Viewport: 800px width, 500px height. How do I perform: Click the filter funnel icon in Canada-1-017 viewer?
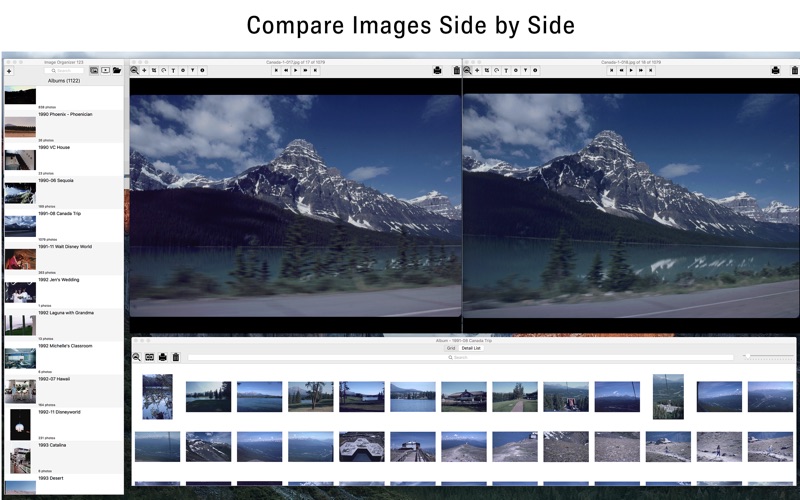(x=193, y=70)
